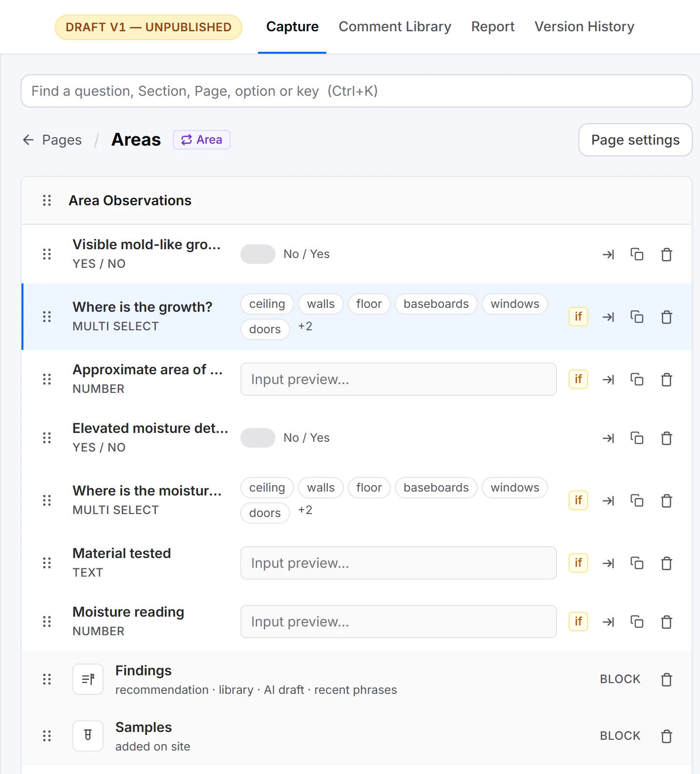Select 'walls' chip in Where is the growth
The height and width of the screenshot is (774, 700).
click(x=320, y=304)
